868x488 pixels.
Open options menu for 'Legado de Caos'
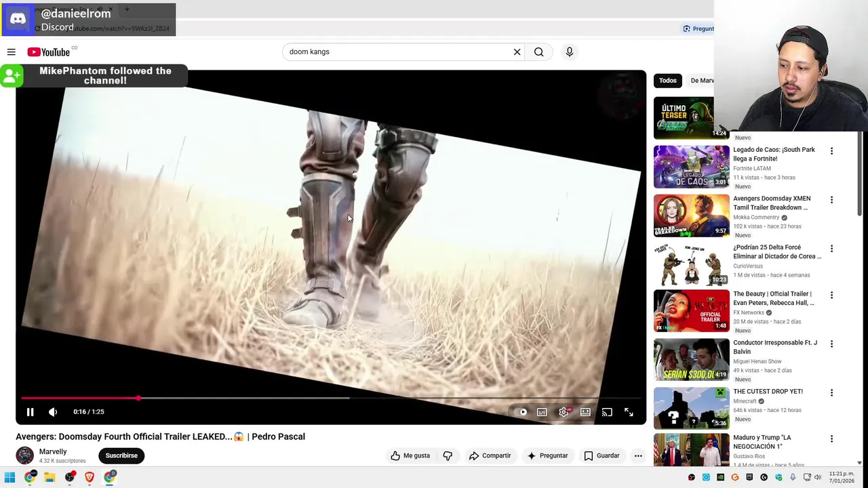tap(831, 151)
